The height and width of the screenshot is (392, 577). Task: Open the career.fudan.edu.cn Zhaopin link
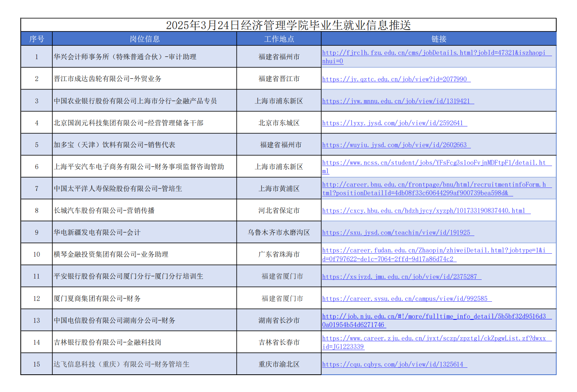coord(433,251)
